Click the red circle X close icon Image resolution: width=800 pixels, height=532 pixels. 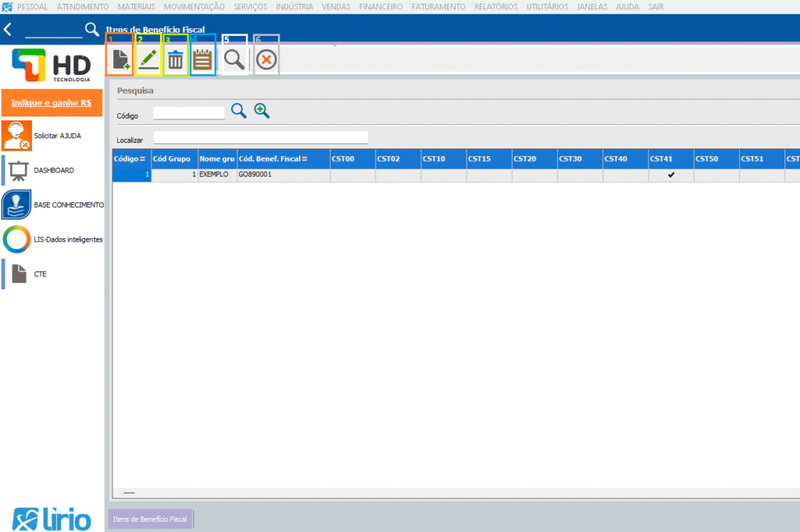pyautogui.click(x=266, y=60)
